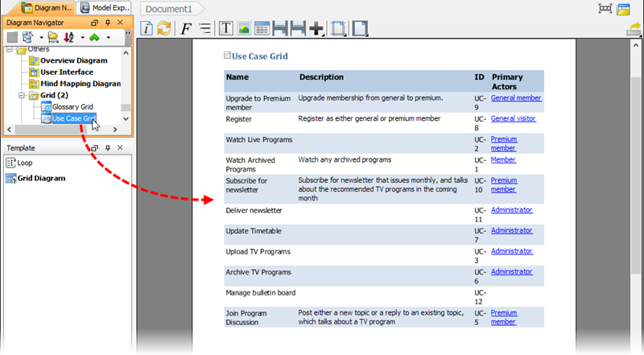Click the gray square navigator toolbar icon
The height and width of the screenshot is (355, 644).
[x=12, y=37]
